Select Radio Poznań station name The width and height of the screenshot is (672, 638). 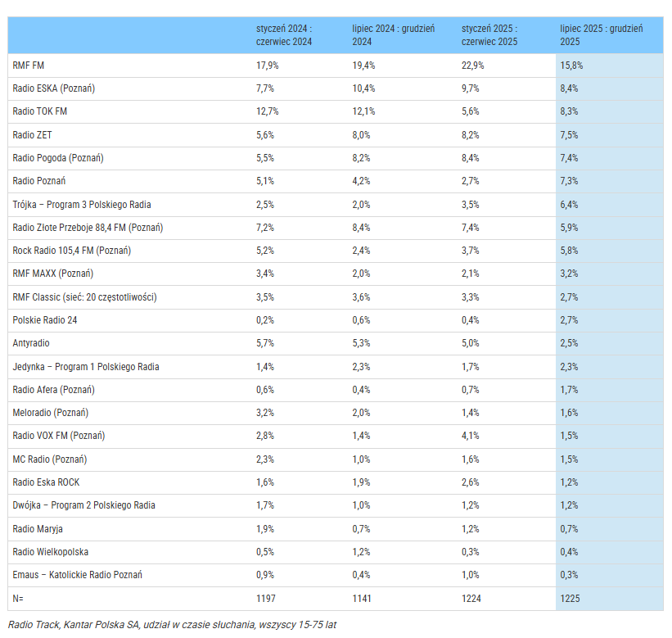pyautogui.click(x=39, y=181)
